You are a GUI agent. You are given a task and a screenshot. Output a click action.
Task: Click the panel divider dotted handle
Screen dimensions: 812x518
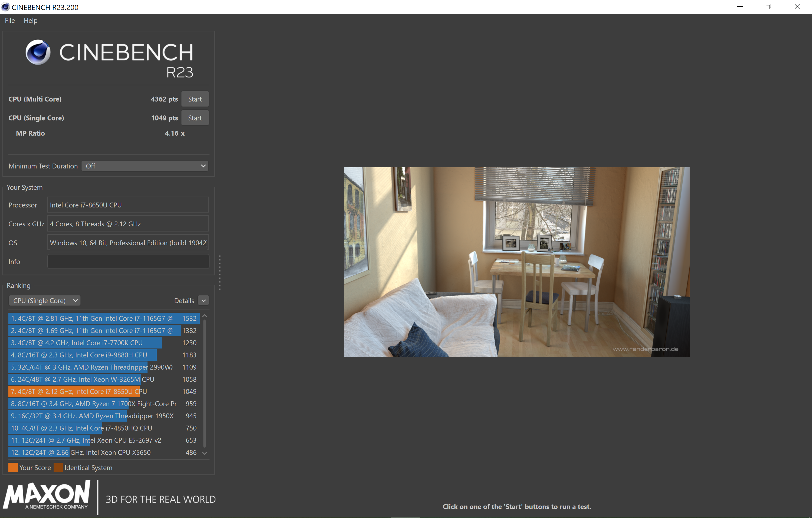tap(220, 272)
